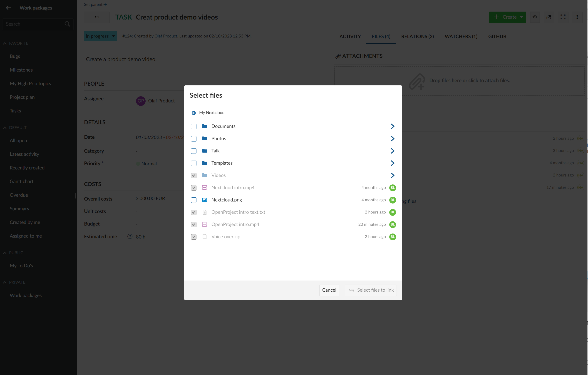The height and width of the screenshot is (375, 588).
Task: Toggle checkbox for Nextcloud intro.mp4 file
Action: [x=194, y=187]
